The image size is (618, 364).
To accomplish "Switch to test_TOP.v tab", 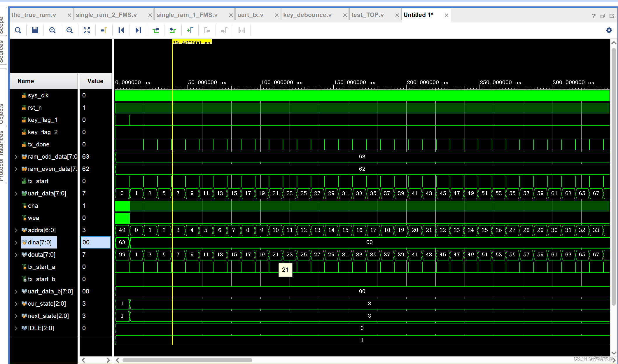I will 367,15.
